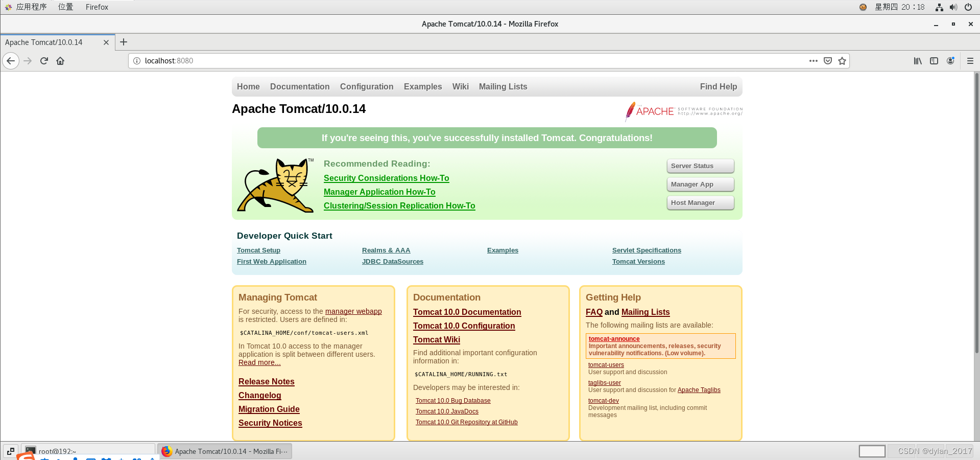The image size is (980, 460).
Task: Bookmark this page with the star
Action: [842, 61]
